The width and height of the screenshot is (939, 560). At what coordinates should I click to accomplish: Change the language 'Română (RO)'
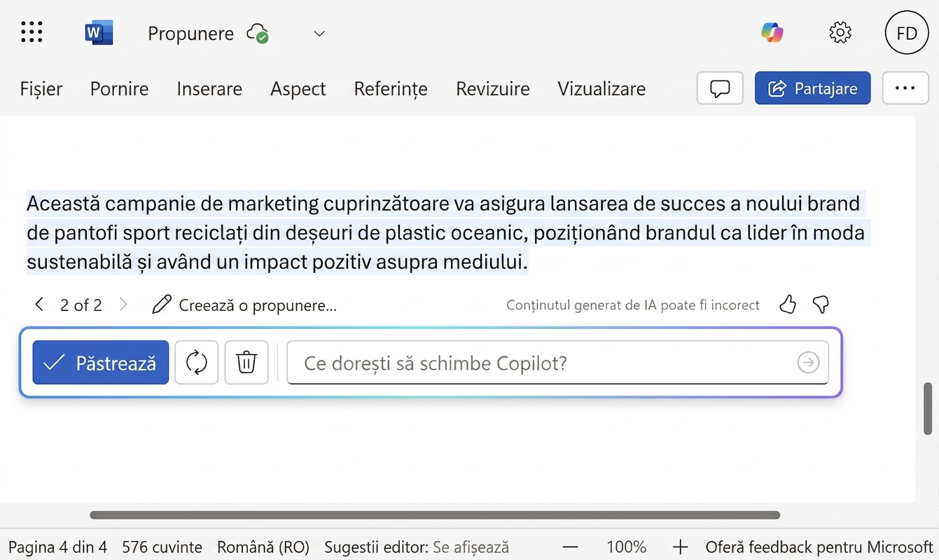[x=263, y=547]
